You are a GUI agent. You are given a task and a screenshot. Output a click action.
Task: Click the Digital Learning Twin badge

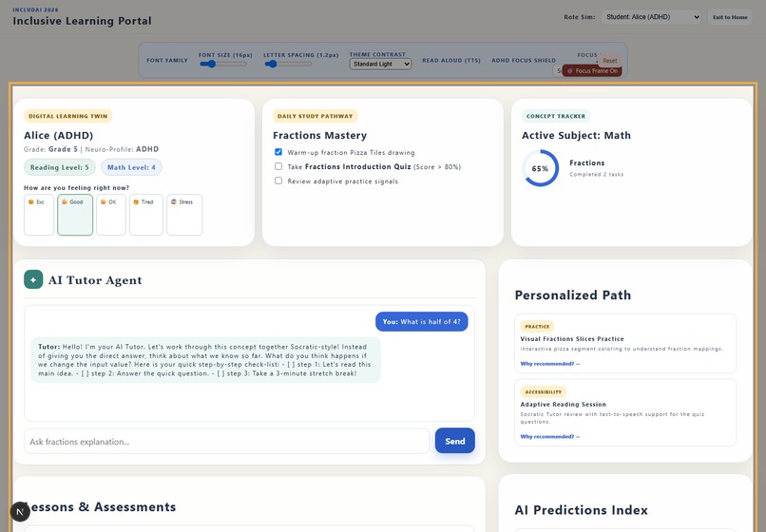(x=67, y=116)
